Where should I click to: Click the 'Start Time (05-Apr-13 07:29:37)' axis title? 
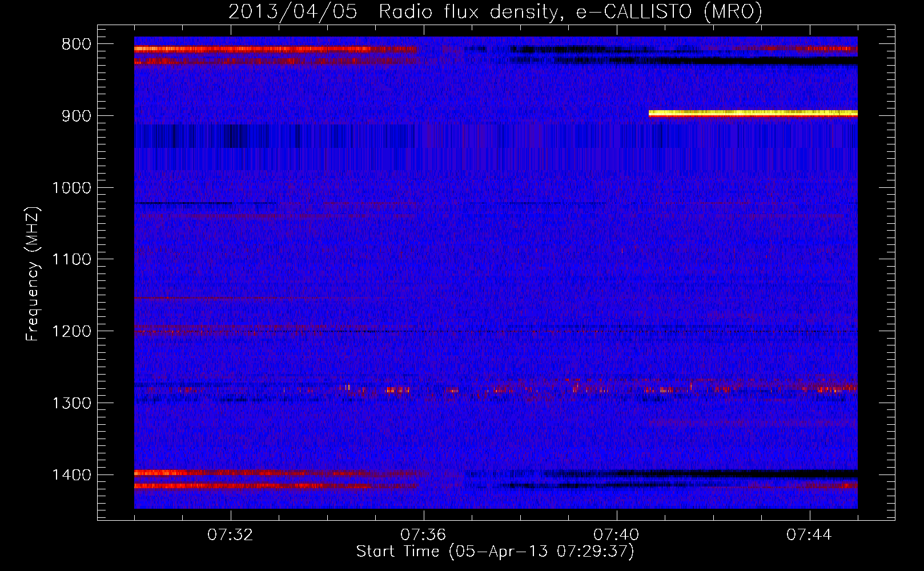pyautogui.click(x=496, y=552)
